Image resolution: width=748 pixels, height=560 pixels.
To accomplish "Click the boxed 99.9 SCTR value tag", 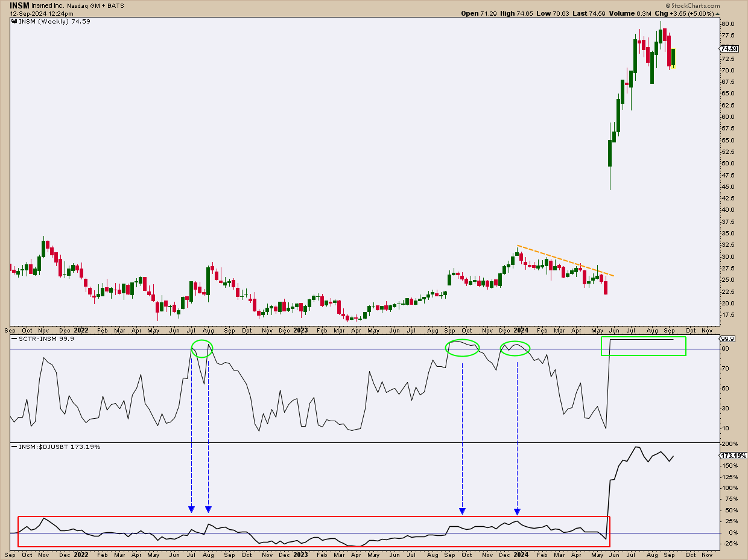I will pos(727,339).
